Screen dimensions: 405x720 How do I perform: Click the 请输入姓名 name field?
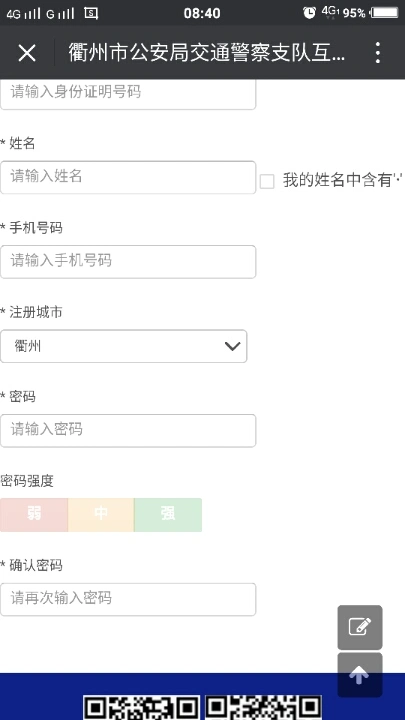[x=128, y=177]
